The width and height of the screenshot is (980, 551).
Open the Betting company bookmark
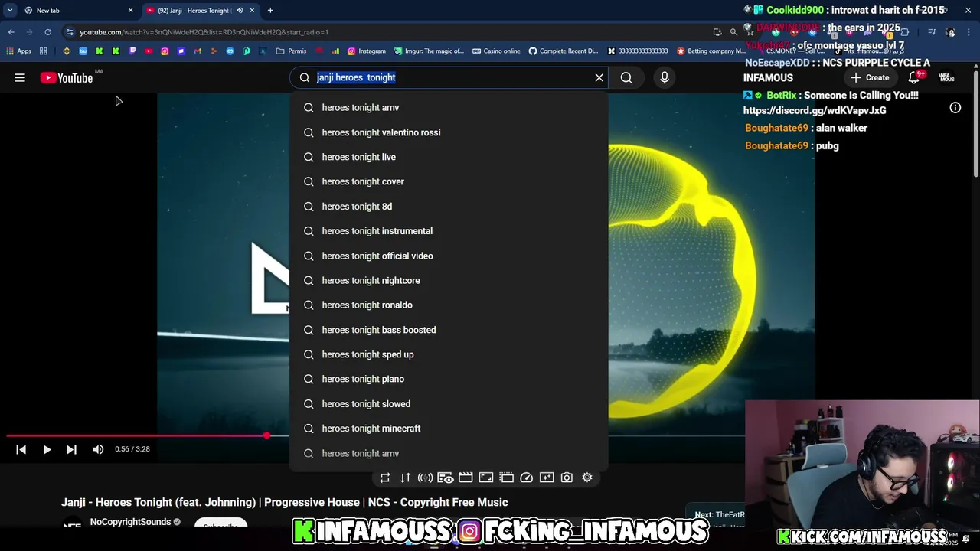pos(710,51)
